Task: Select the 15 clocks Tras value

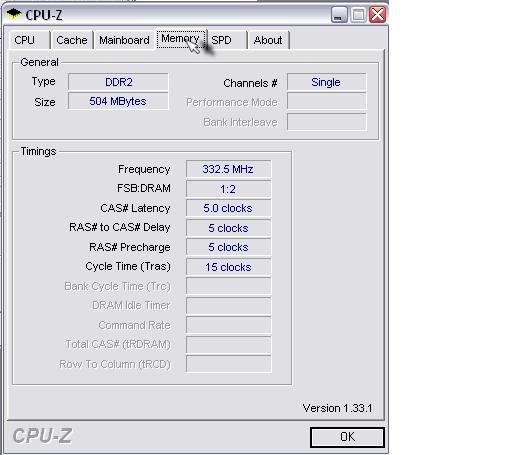Action: click(228, 267)
